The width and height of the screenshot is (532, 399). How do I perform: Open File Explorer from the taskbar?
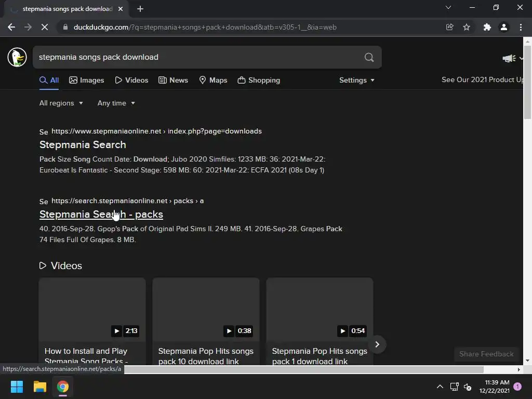pos(39,387)
